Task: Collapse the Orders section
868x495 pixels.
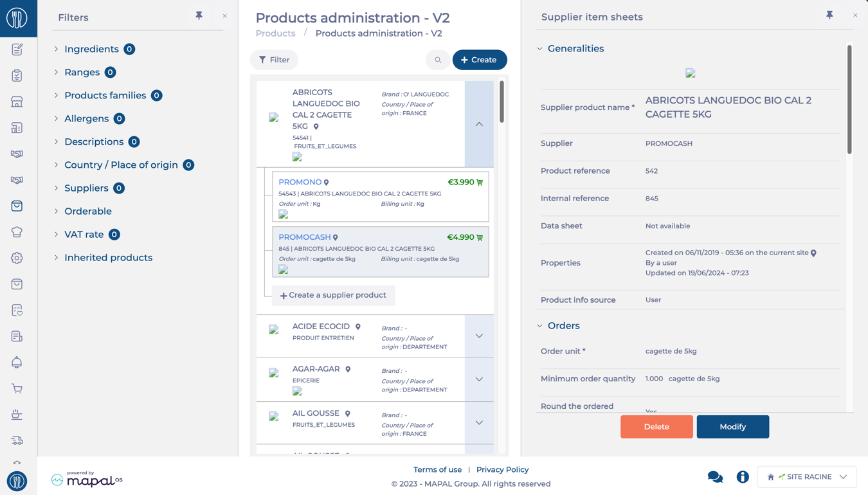Action: pyautogui.click(x=539, y=326)
